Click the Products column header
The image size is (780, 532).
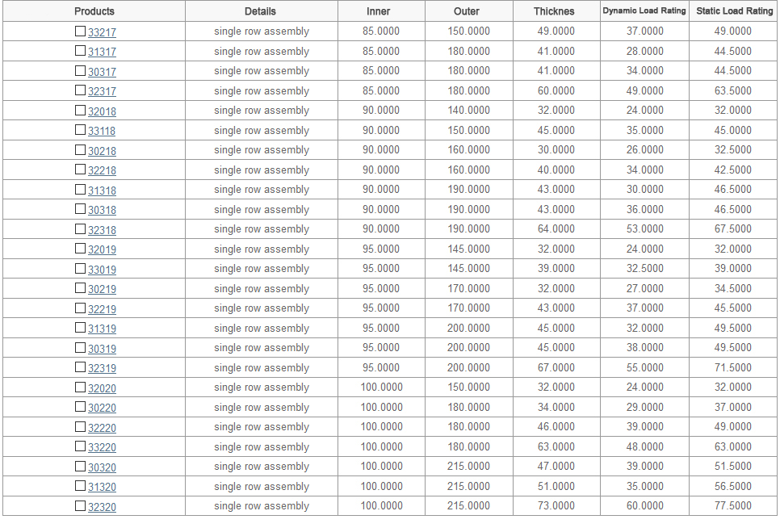click(94, 11)
